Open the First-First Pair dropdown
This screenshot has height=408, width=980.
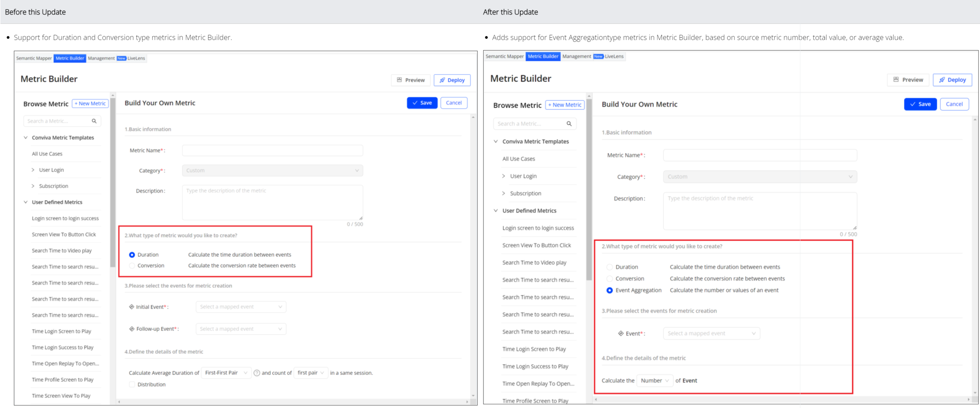tap(226, 373)
